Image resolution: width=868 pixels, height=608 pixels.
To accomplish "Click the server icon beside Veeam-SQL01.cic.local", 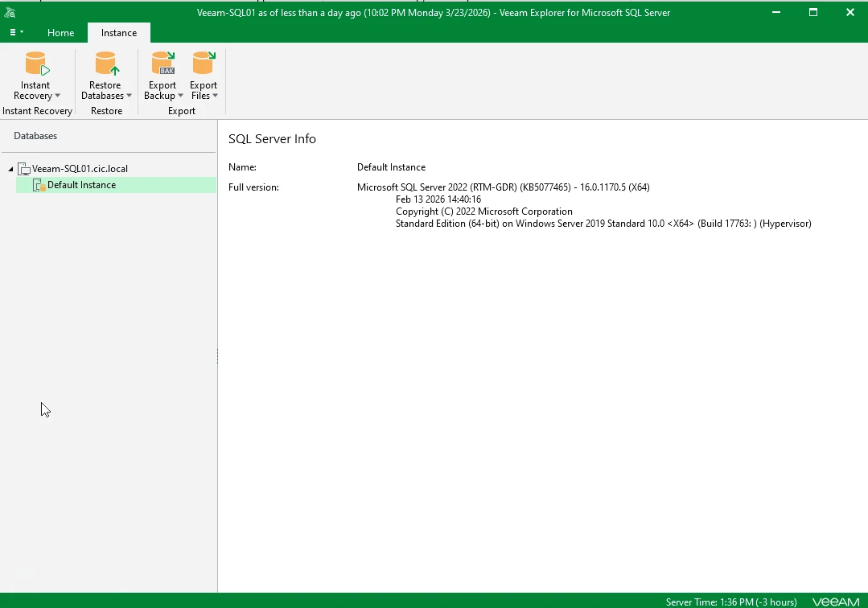I will [x=24, y=169].
